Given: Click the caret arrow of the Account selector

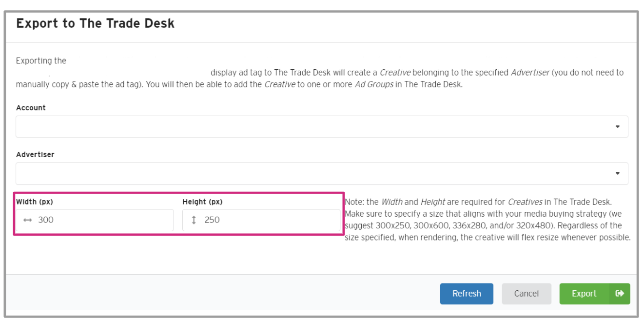Looking at the screenshot, I should [618, 127].
